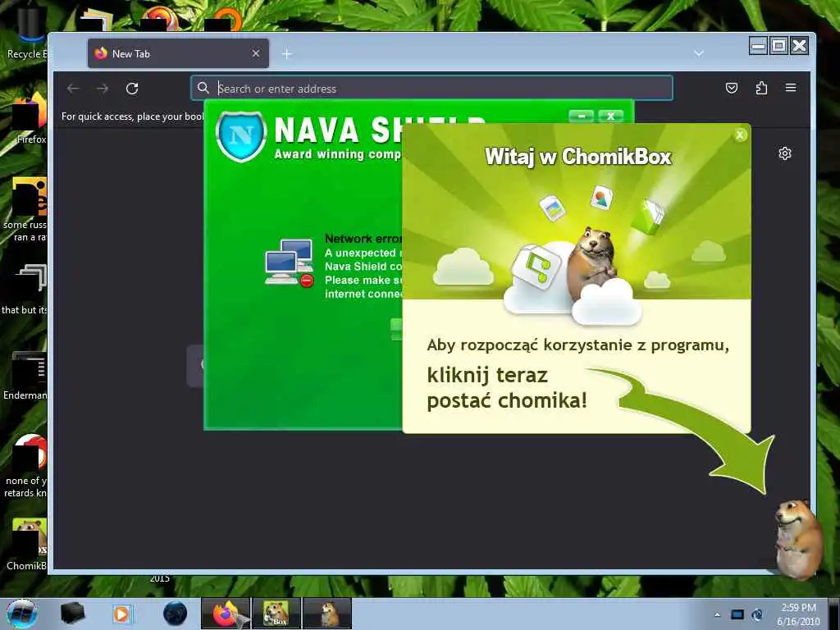Select the 'some russ' desktop icon

point(25,210)
